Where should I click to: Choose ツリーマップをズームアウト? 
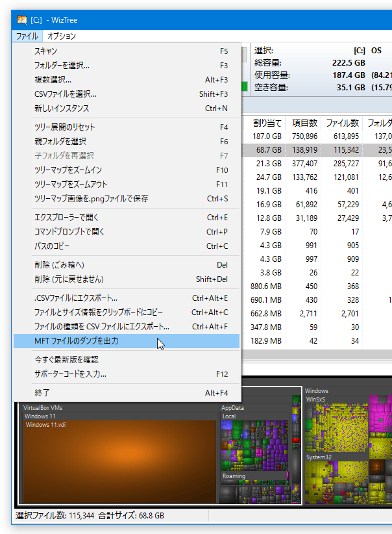point(127,184)
